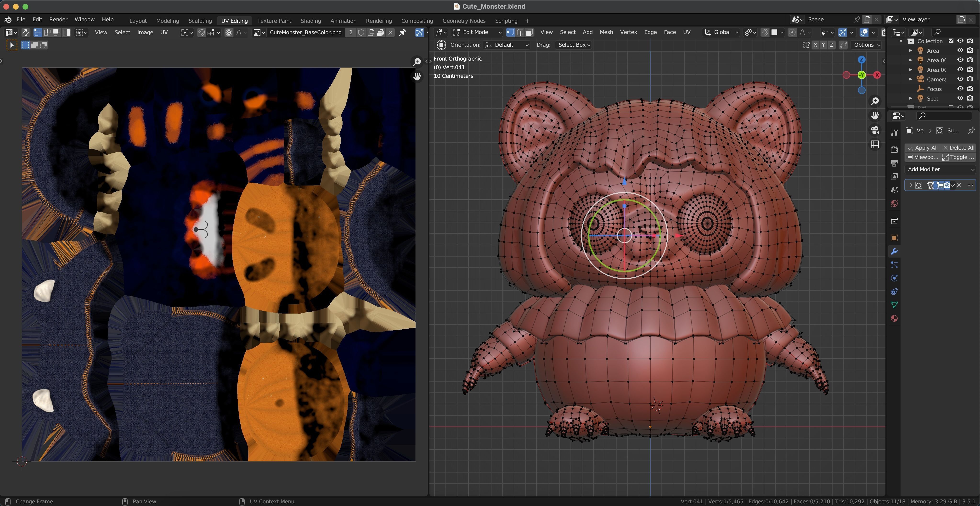This screenshot has width=980, height=506.
Task: Pin the image with the pushpin icon
Action: [x=402, y=32]
